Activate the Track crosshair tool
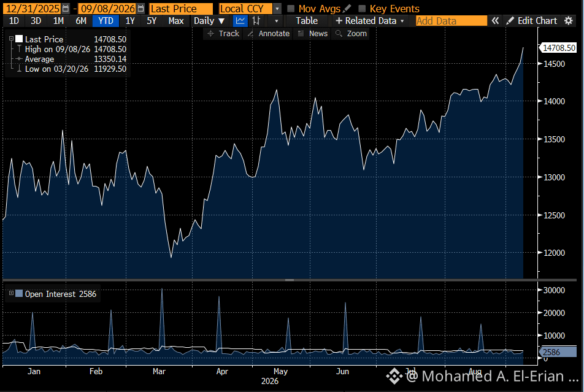 pos(223,34)
